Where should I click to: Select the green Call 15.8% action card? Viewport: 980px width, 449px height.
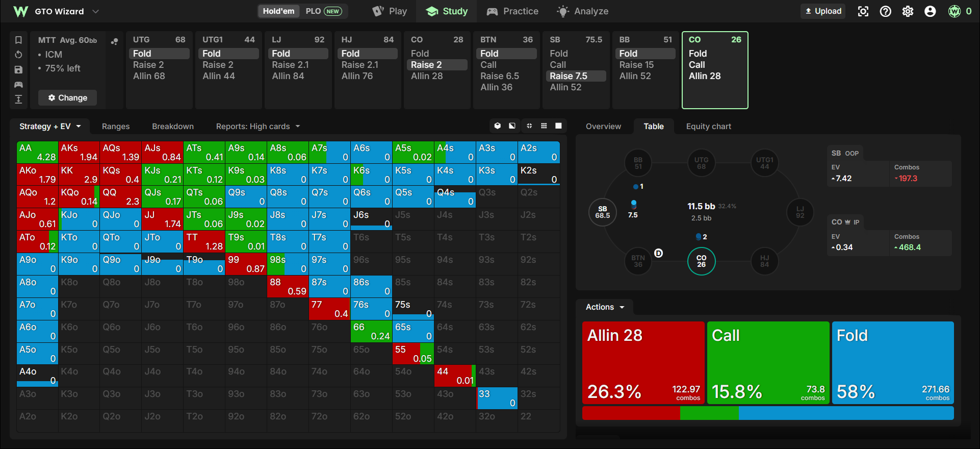pyautogui.click(x=768, y=363)
